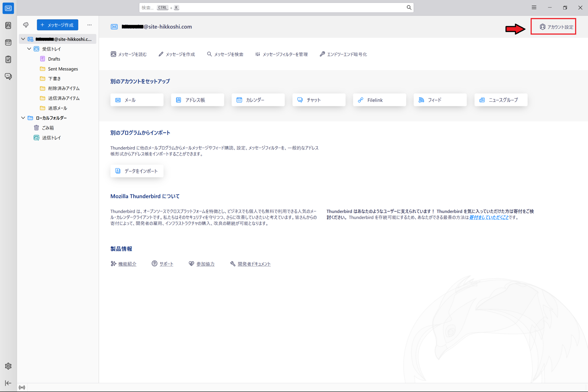Click the 寄付をしていただくこと donation link
The width and height of the screenshot is (588, 392).
pyautogui.click(x=489, y=217)
